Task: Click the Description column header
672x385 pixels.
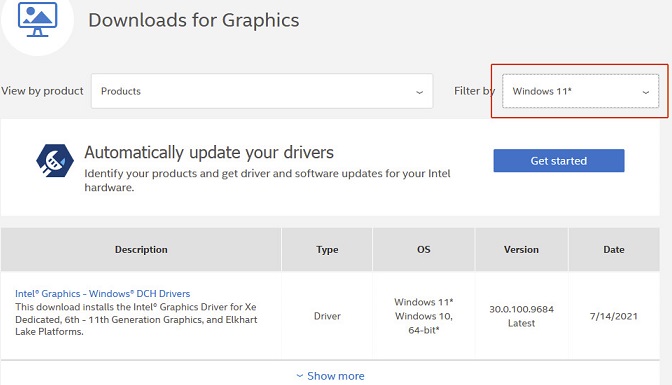Action: 141,250
